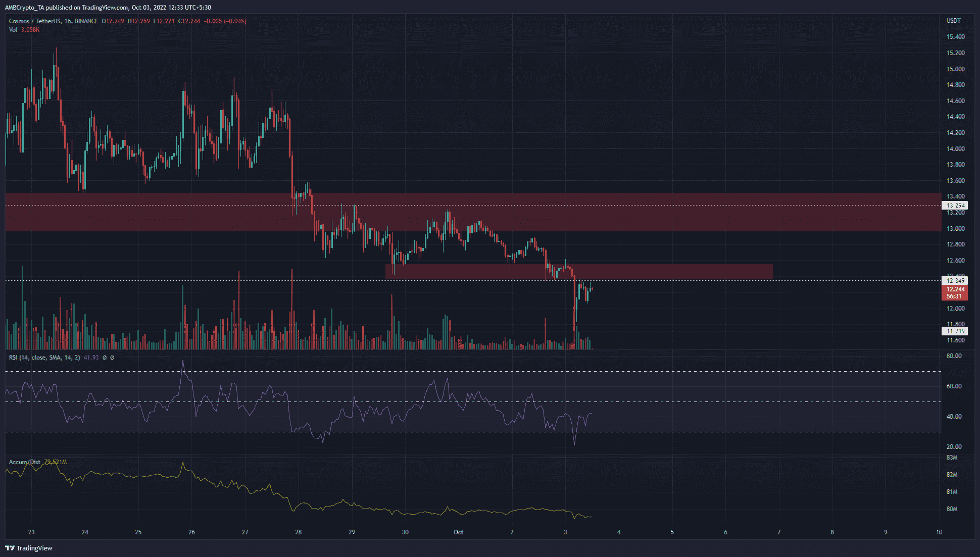Click the TradingView logo at the bottom
The height and width of the screenshot is (557, 980).
tap(29, 548)
